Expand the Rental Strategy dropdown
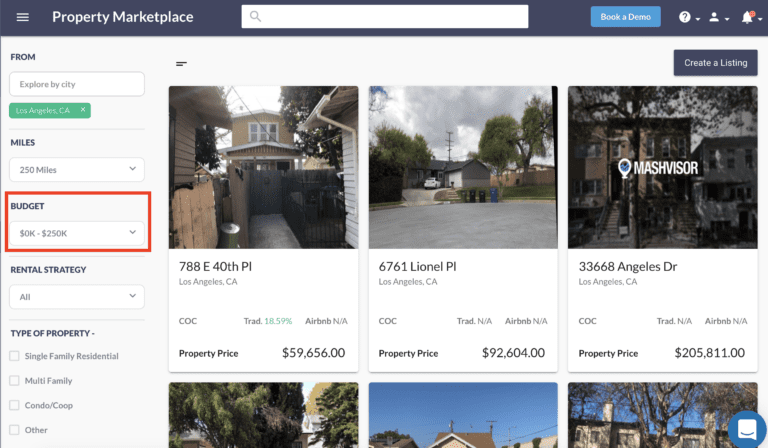 (77, 296)
